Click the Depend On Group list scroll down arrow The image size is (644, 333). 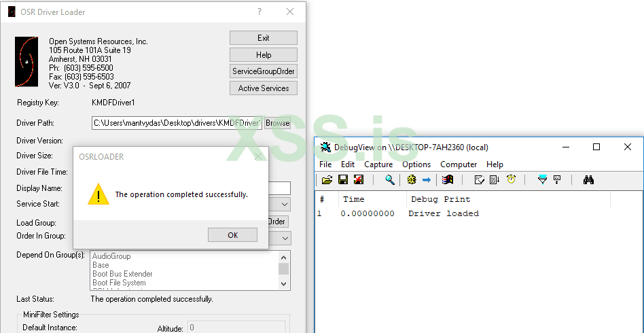click(x=283, y=283)
